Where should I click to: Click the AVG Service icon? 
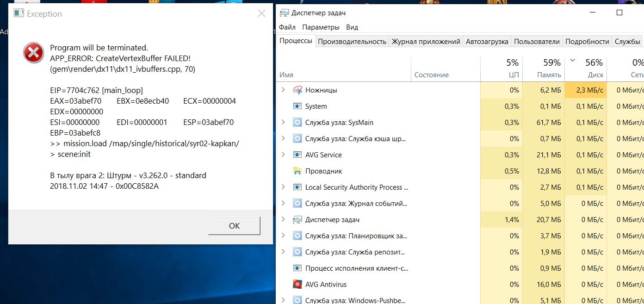pos(297,155)
